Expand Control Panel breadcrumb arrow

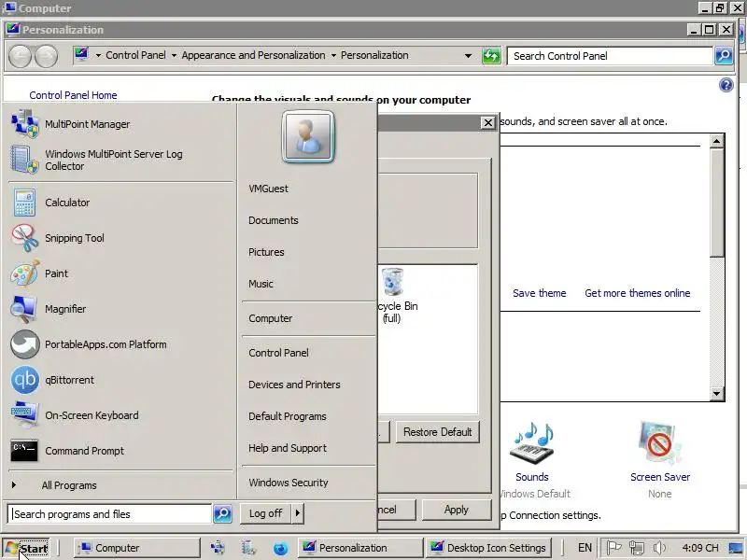[x=174, y=56]
